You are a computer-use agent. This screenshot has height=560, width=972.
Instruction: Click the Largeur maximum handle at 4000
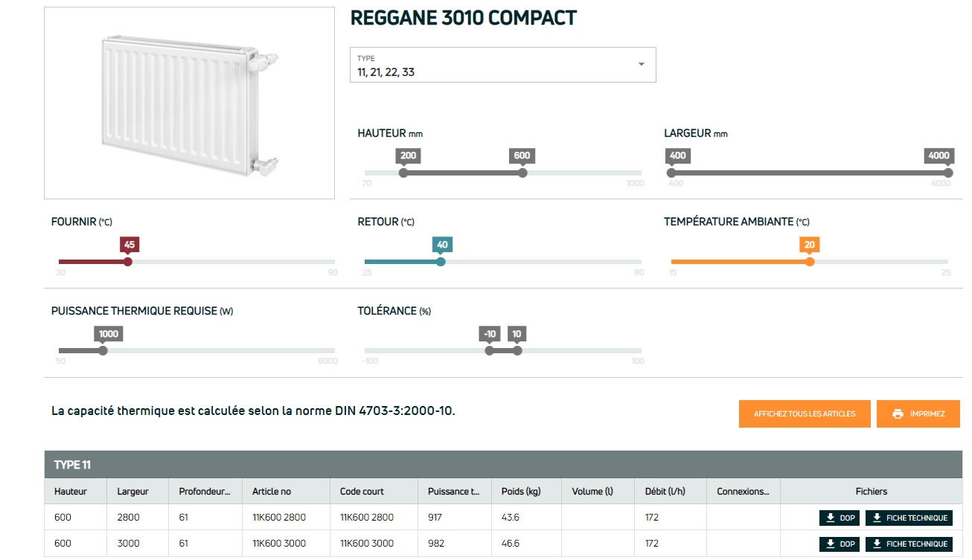click(947, 173)
